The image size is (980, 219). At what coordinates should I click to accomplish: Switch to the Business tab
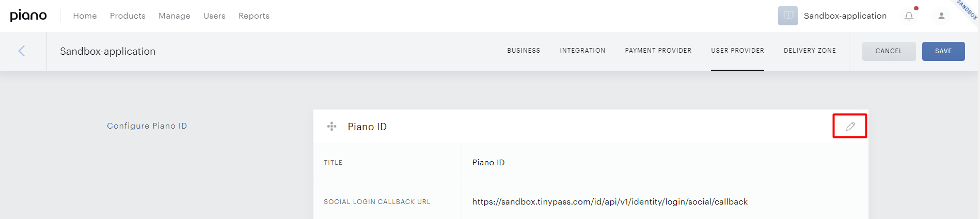point(524,51)
